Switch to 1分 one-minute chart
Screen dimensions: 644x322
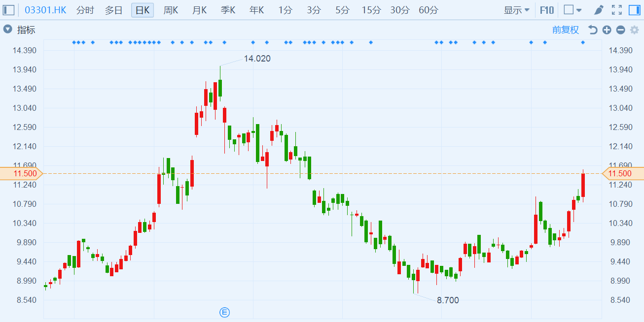[285, 10]
